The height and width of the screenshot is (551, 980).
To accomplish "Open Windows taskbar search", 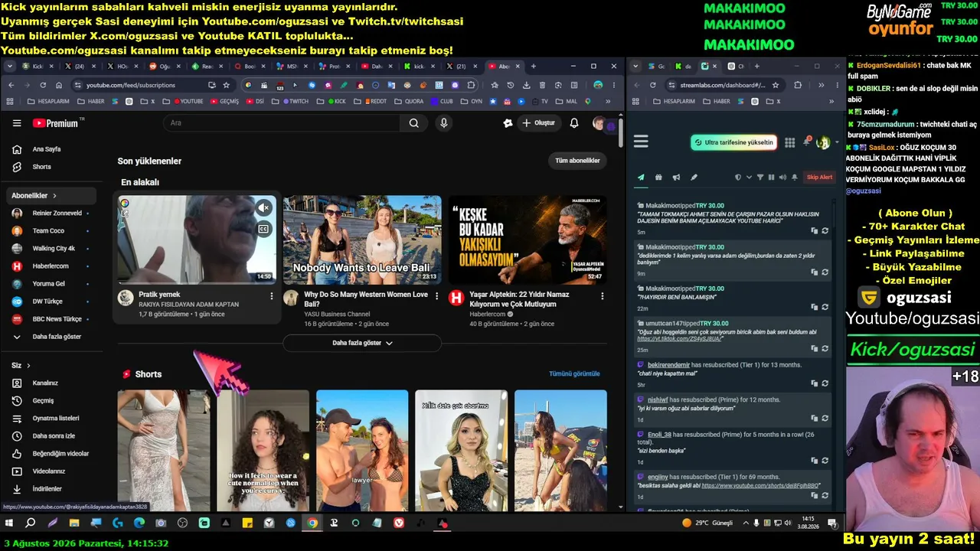I will click(31, 523).
